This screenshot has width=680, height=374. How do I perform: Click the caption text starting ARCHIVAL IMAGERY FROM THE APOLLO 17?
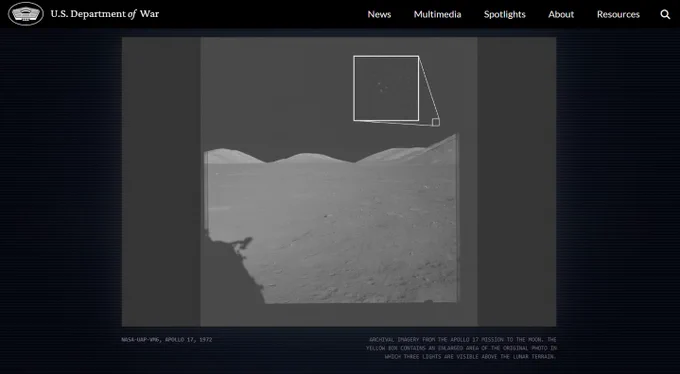pos(461,348)
